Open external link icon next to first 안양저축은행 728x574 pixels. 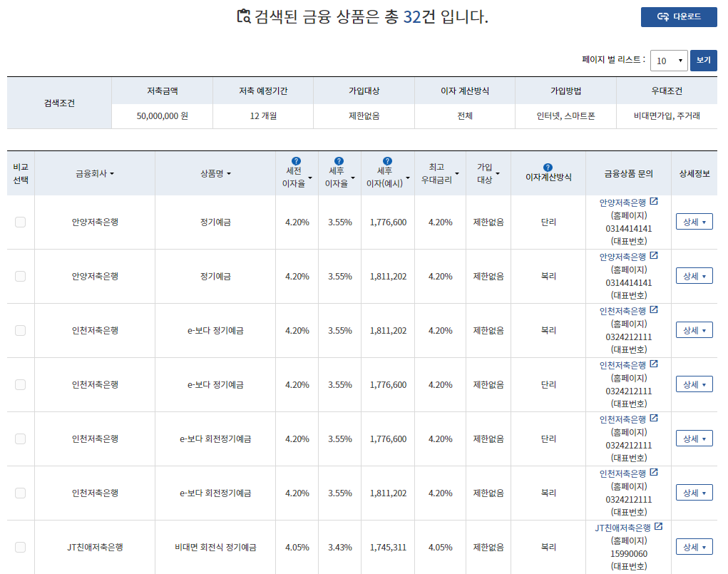click(x=655, y=202)
